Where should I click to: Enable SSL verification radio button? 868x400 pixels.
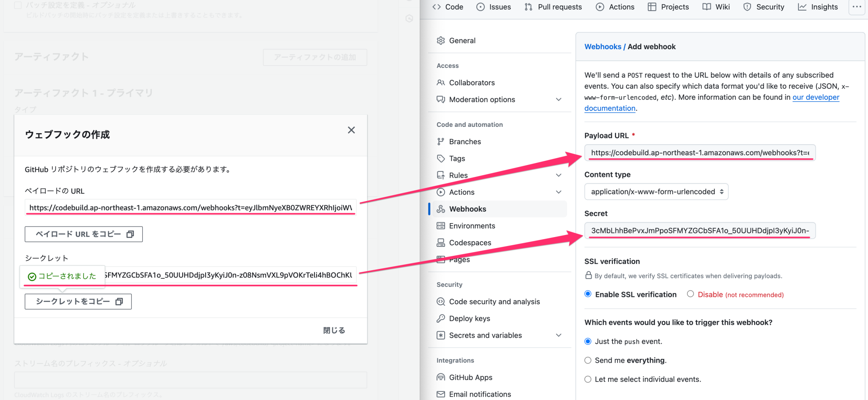tap(588, 294)
